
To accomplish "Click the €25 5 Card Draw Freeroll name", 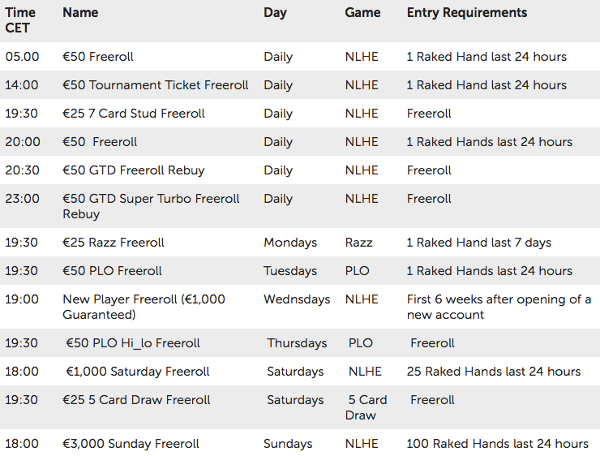I will pos(136,400).
